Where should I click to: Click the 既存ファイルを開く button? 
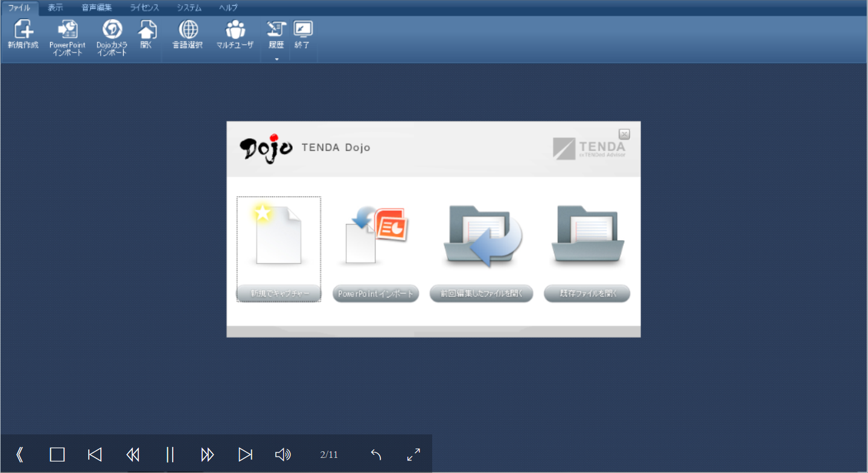tap(587, 294)
